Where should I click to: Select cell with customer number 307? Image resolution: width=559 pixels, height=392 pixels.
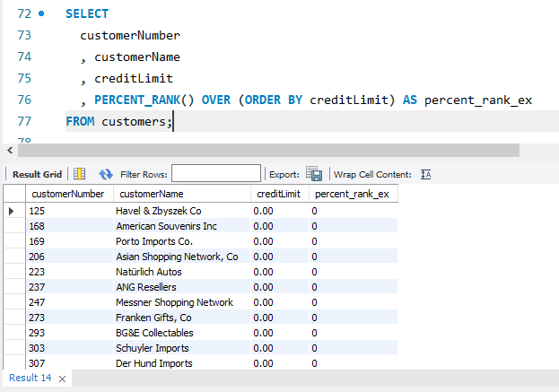point(69,363)
